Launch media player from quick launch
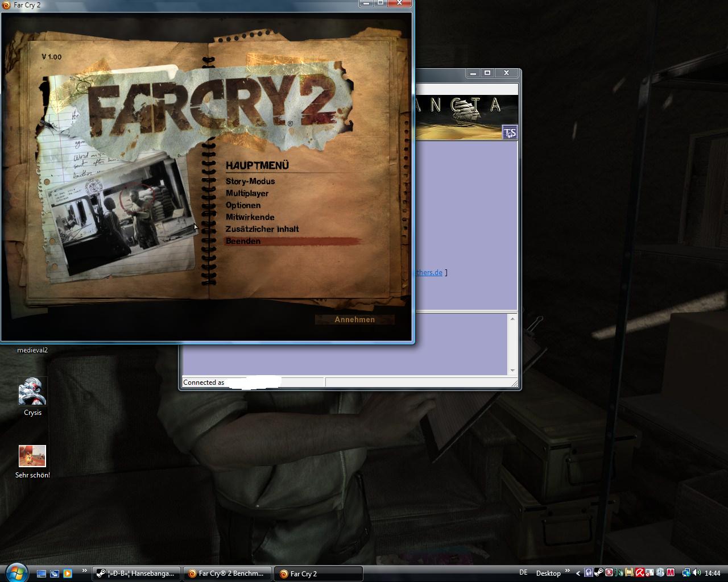Screen dimensions: 728x582 [68, 573]
